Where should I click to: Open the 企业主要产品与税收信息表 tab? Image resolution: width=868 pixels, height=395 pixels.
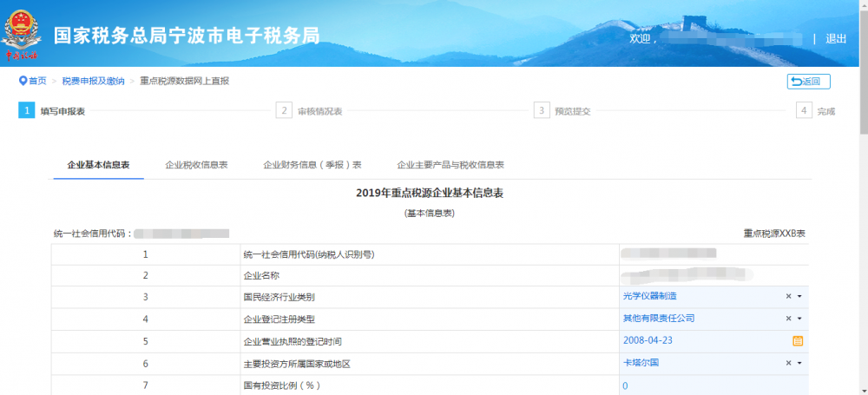click(450, 165)
